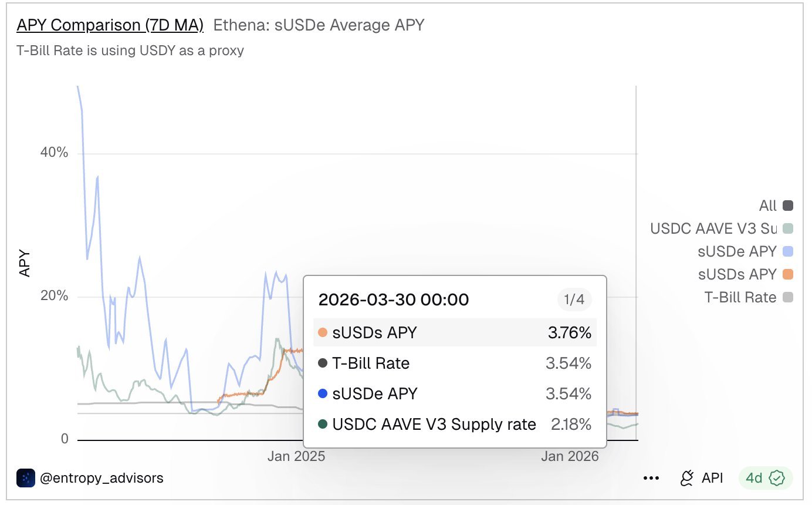Screen dimensions: 812x505
Task: Click the Ethena: sUSDe Average APY subtitle
Action: pos(319,25)
